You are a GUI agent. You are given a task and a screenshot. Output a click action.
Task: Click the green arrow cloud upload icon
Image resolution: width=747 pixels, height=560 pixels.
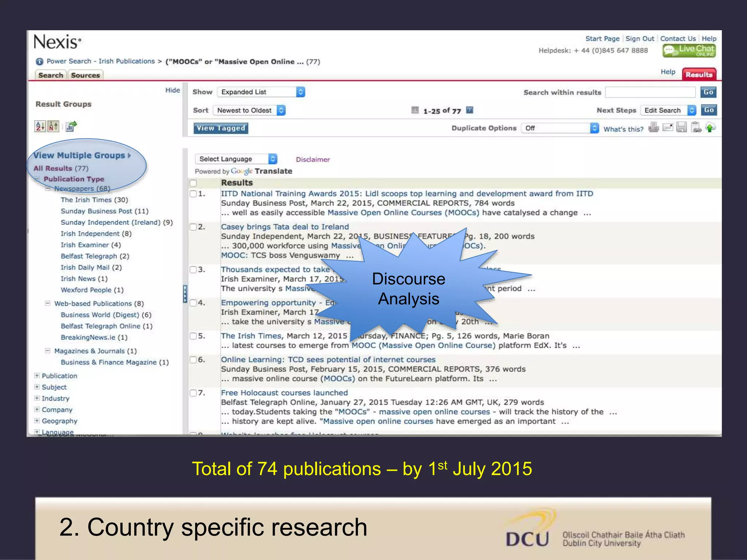(x=710, y=128)
